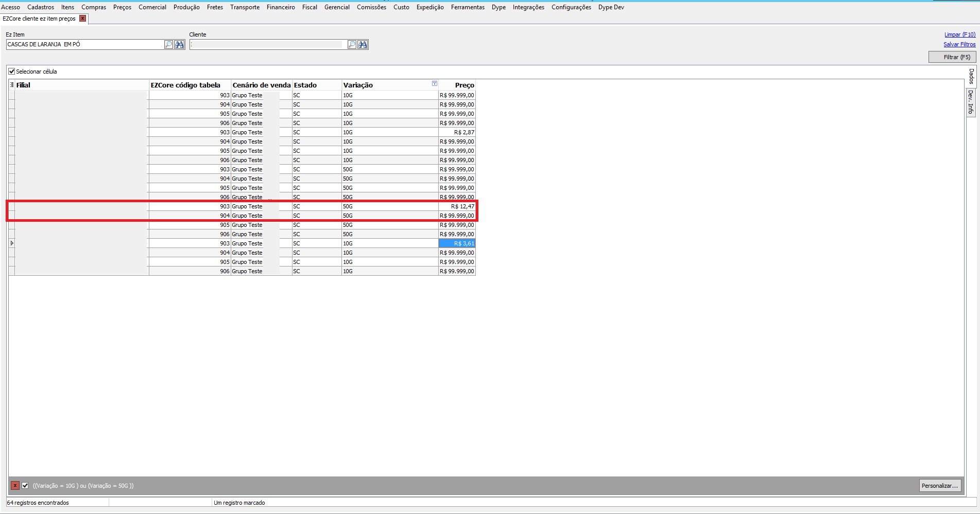Viewport: 980px width, 514px height.
Task: Select code 903 in the R$ 12,47 row
Action: click(190, 206)
